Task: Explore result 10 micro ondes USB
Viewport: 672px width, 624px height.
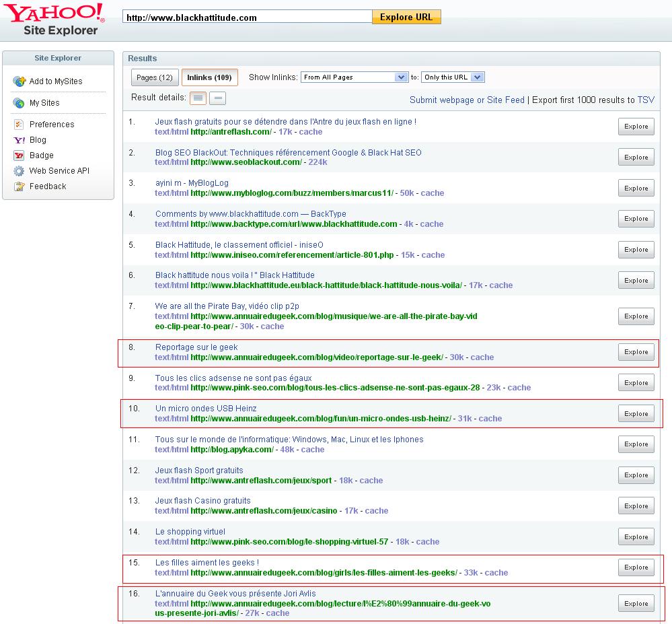Action: pyautogui.click(x=636, y=413)
